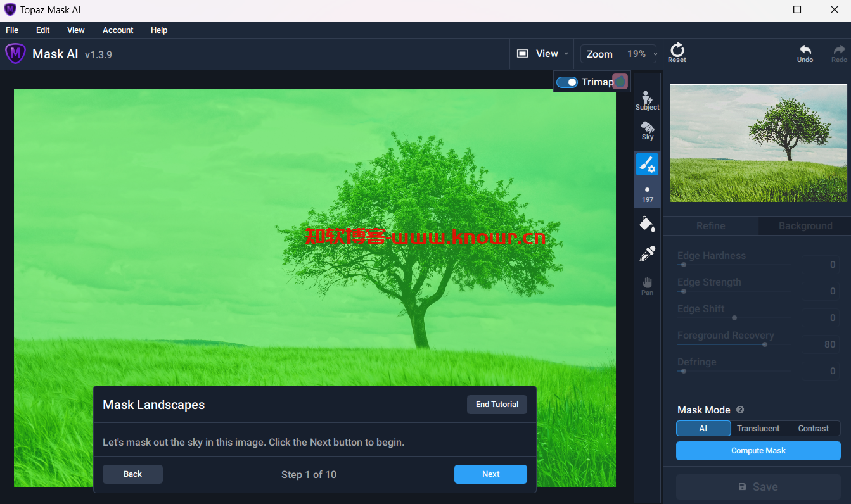Click the Reset icon
851x504 pixels.
click(x=677, y=53)
